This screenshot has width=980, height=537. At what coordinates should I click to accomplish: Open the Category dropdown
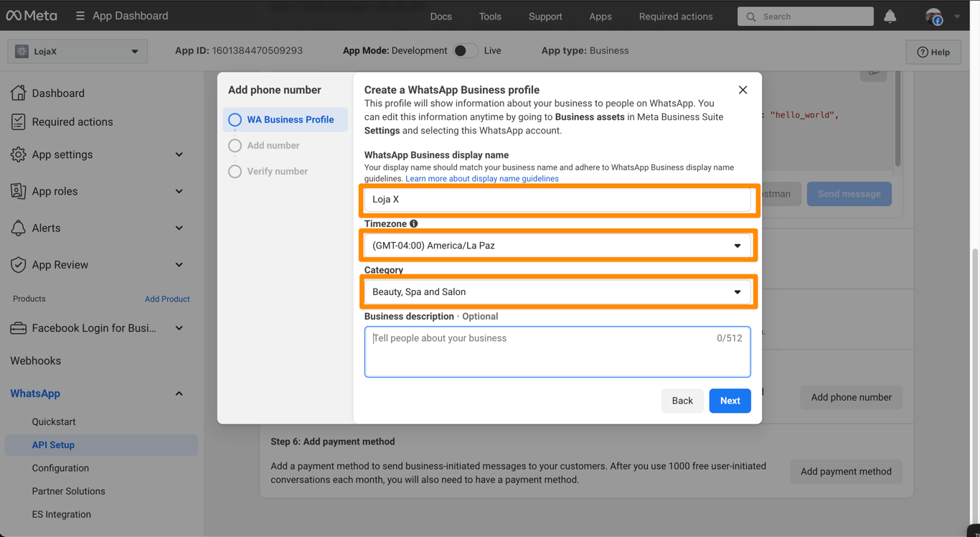tap(557, 292)
